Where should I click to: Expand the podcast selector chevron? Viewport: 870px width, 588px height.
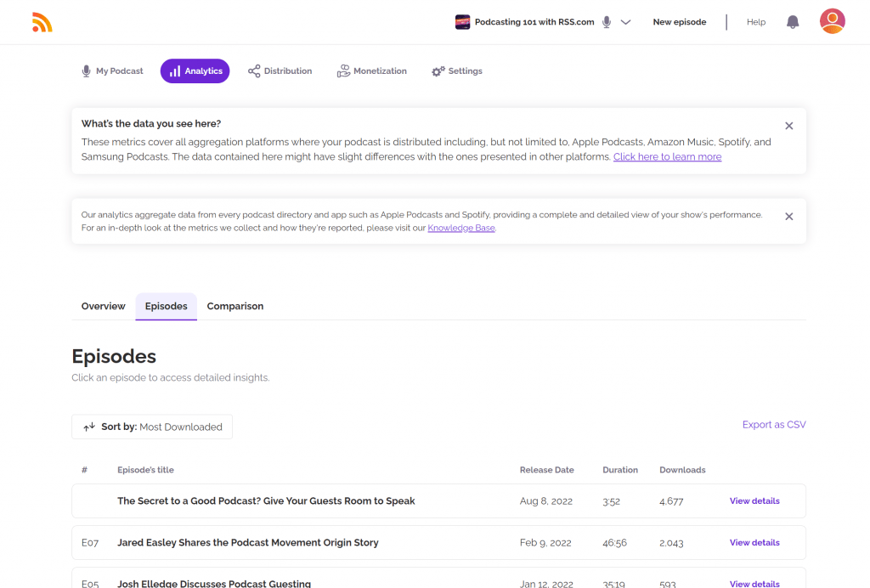pyautogui.click(x=626, y=22)
